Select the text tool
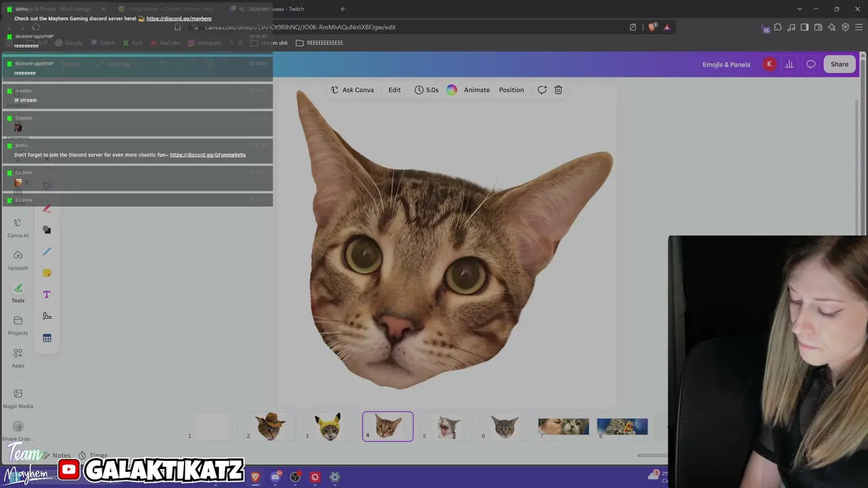This screenshot has width=868, height=488. pos(47,295)
